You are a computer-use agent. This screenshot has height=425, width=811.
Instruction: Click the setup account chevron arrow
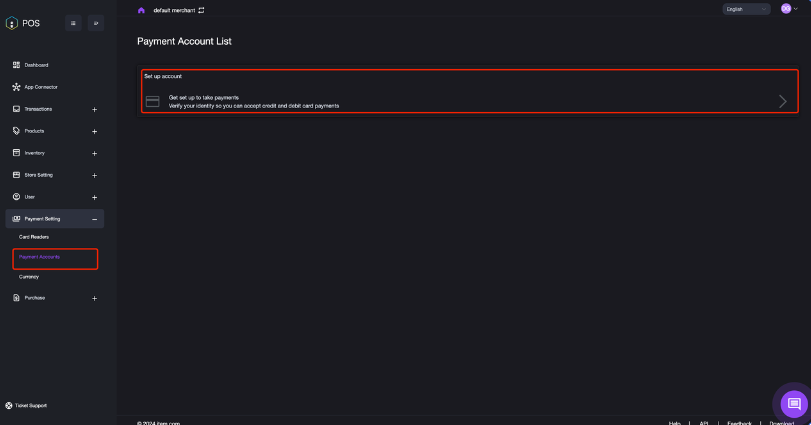pos(782,101)
